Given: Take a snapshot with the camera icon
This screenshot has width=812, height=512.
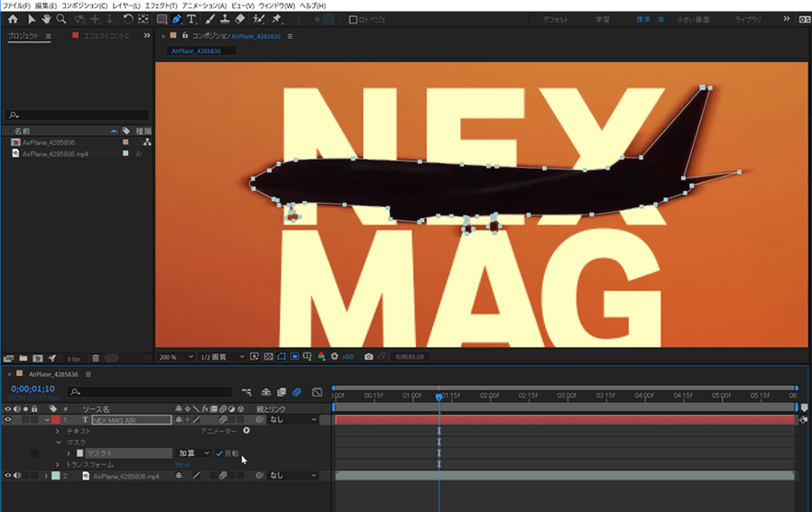Looking at the screenshot, I should tap(368, 357).
